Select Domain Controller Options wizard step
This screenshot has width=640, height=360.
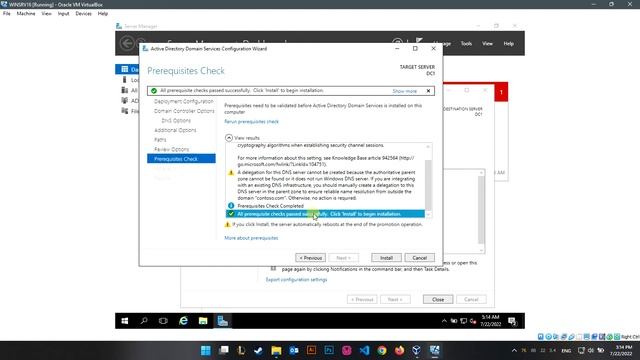(x=184, y=111)
